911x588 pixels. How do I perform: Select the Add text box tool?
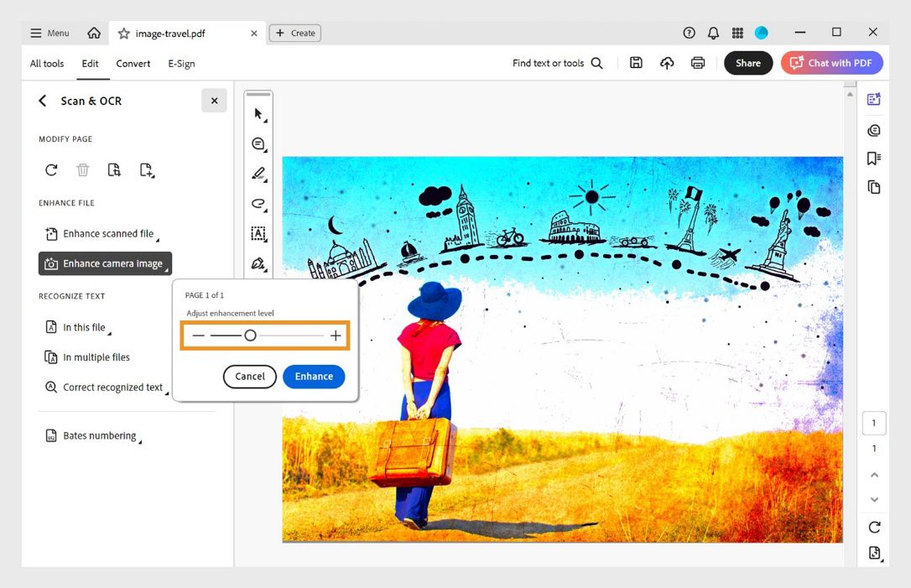[258, 234]
